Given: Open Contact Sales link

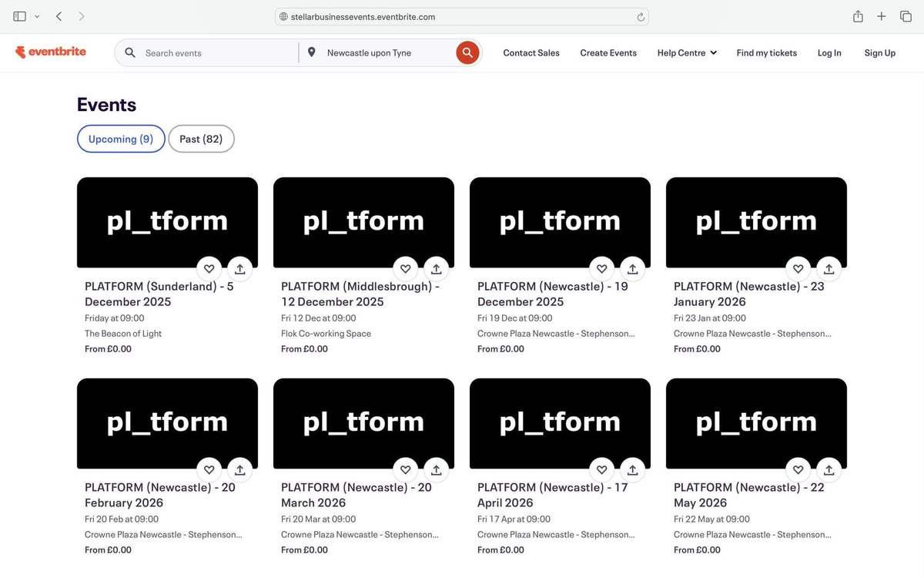Looking at the screenshot, I should tap(531, 52).
